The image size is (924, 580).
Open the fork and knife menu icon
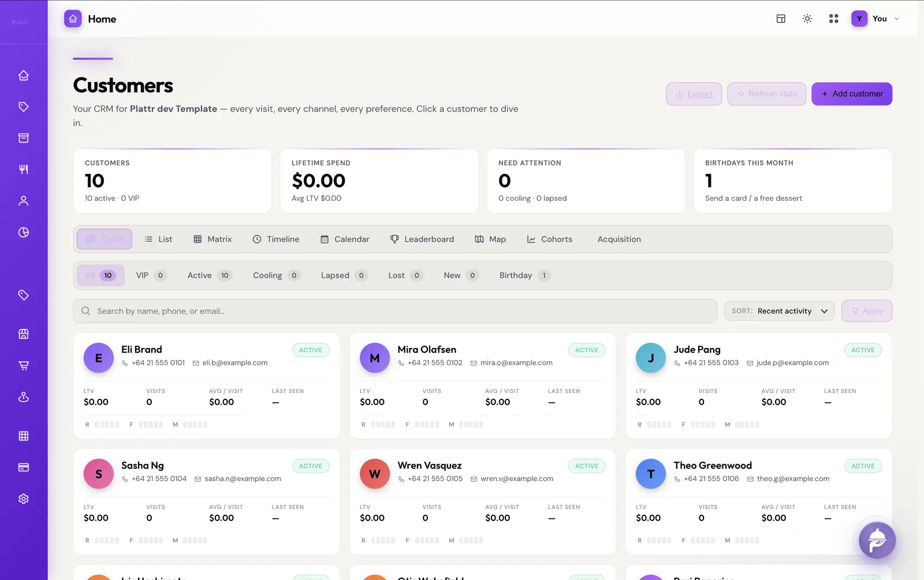pos(24,169)
